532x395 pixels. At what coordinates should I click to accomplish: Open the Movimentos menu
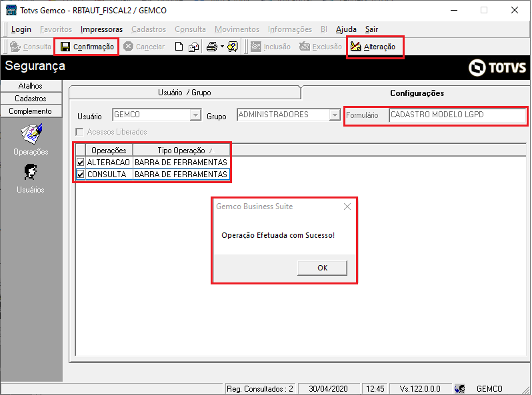click(237, 29)
